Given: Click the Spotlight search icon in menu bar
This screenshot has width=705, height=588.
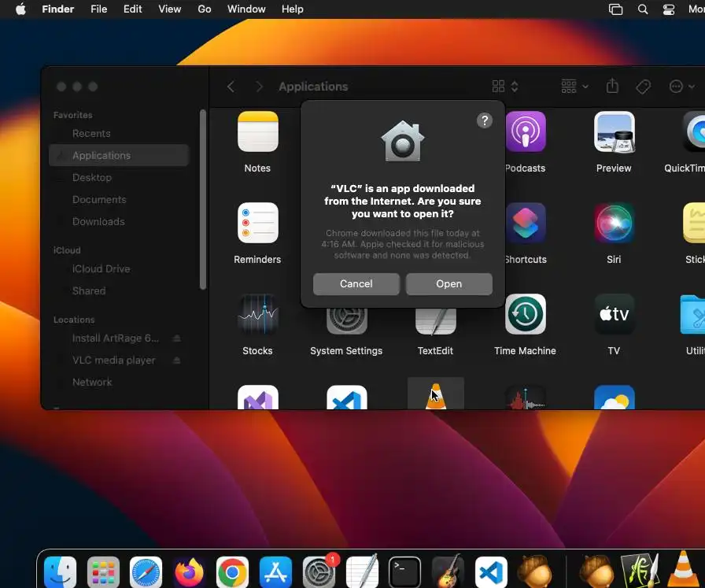Looking at the screenshot, I should [643, 9].
